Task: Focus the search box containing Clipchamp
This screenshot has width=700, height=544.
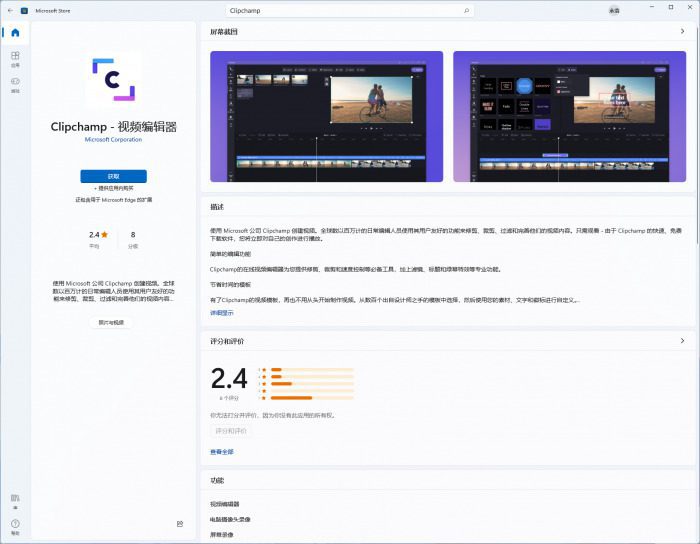Action: tap(350, 10)
